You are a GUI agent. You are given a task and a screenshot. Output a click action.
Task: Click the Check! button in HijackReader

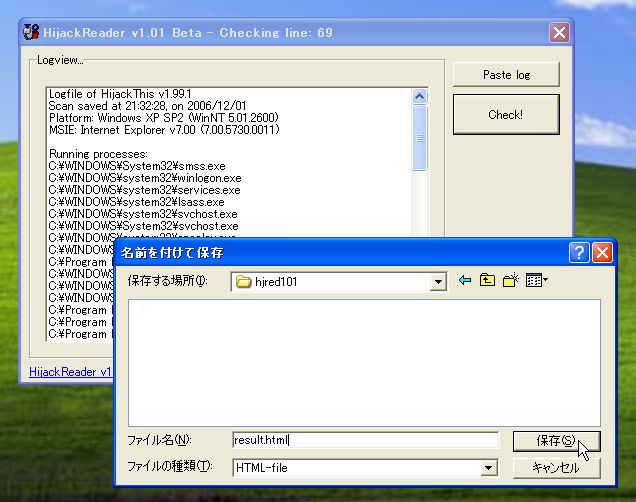506,115
